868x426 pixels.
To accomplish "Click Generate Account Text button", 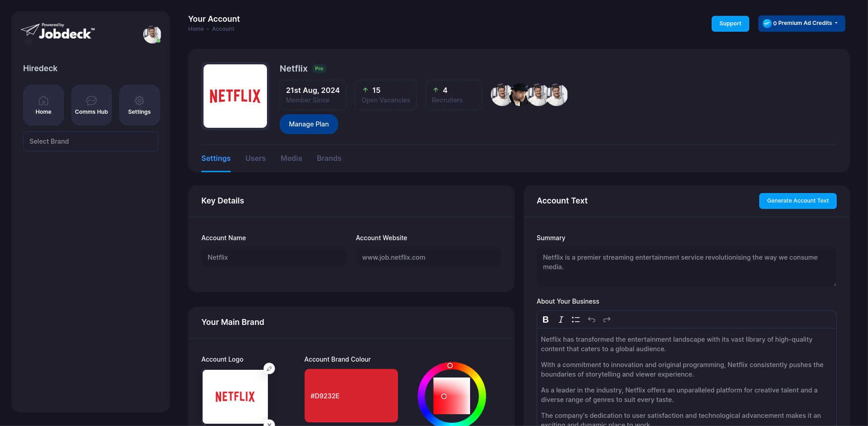I will 798,201.
